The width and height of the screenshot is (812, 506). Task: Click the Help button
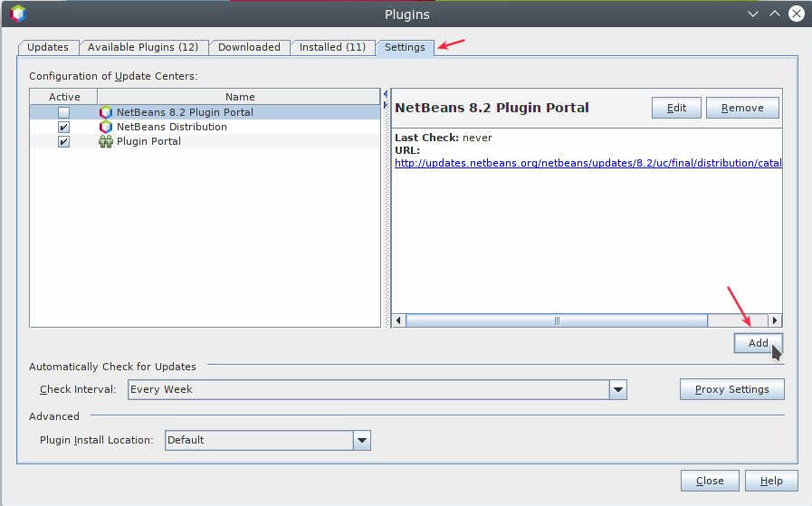(x=771, y=481)
